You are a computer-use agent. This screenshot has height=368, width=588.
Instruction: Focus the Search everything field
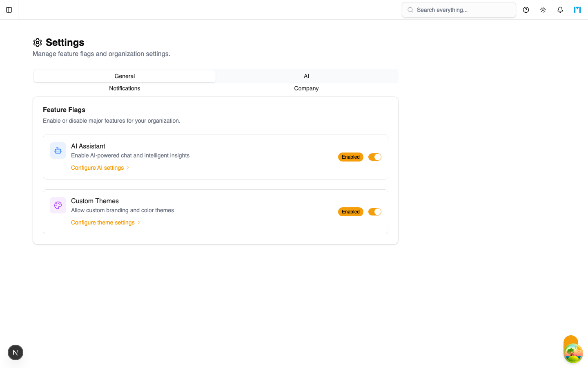[459, 10]
